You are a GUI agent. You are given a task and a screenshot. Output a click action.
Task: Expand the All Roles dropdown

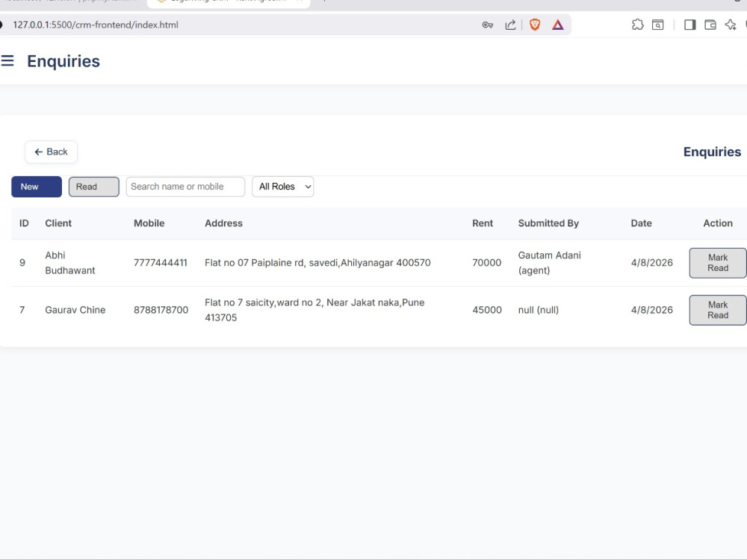coord(283,187)
